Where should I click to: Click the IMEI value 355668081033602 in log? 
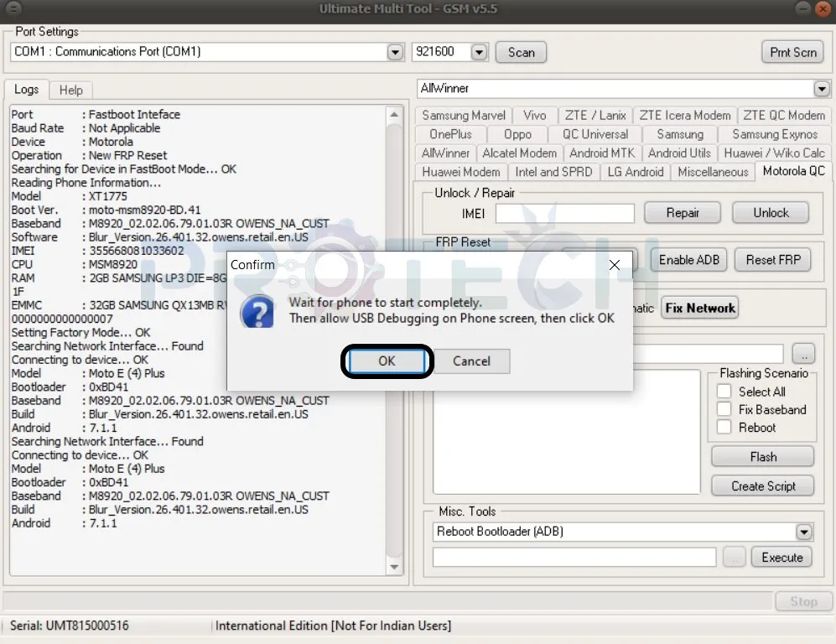[x=136, y=251]
